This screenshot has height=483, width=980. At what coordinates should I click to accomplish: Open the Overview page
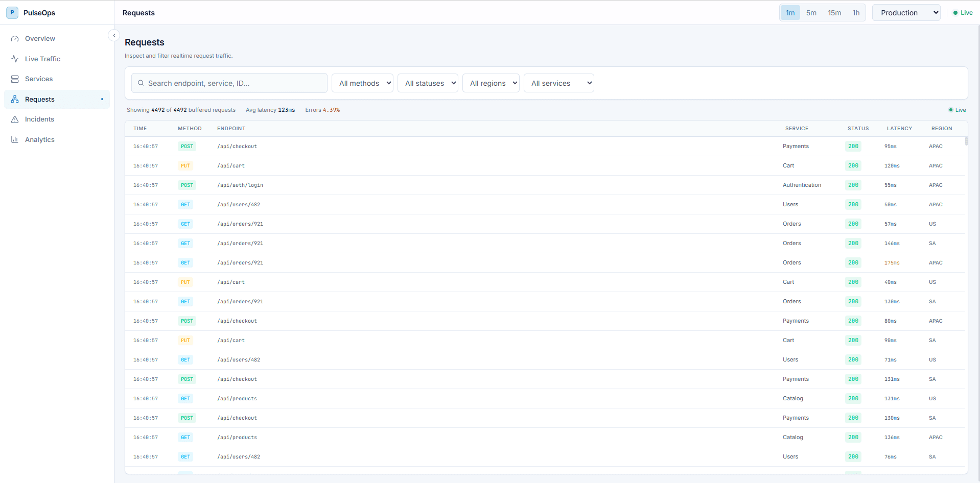[57, 39]
